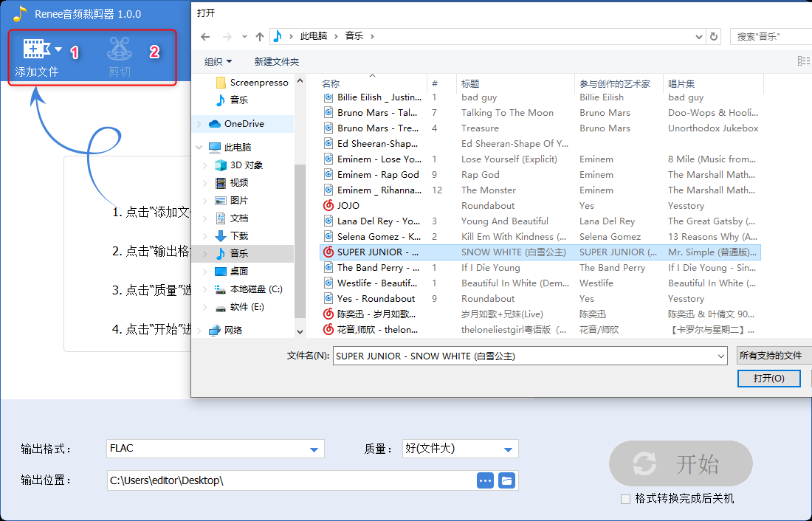This screenshot has width=812, height=521.
Task: Enable shutdown after conversion checkbox
Action: [x=625, y=499]
